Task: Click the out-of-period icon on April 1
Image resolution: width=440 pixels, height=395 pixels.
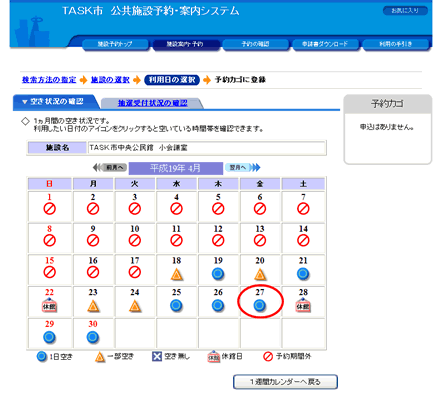Action: point(49,209)
